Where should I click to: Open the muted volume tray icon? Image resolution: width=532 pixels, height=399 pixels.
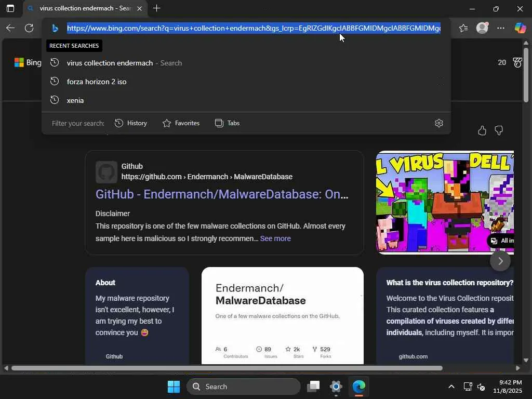tap(481, 387)
